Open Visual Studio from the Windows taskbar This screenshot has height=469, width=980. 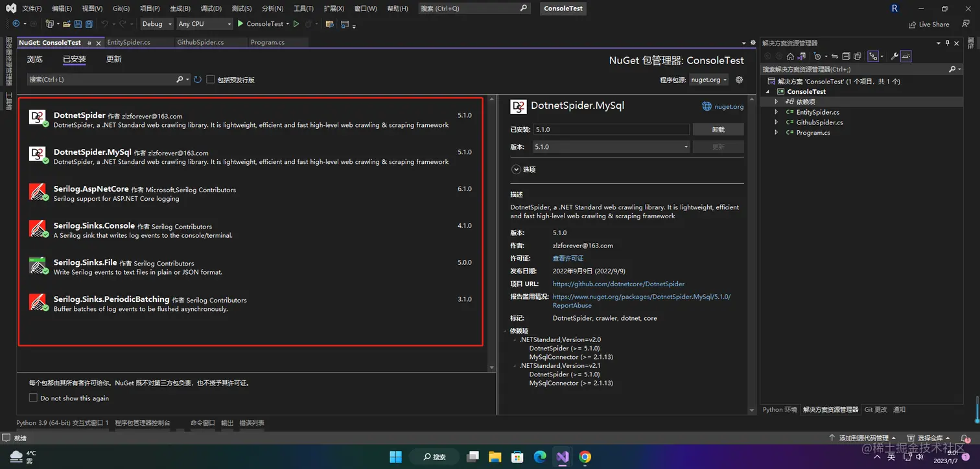[x=563, y=457]
